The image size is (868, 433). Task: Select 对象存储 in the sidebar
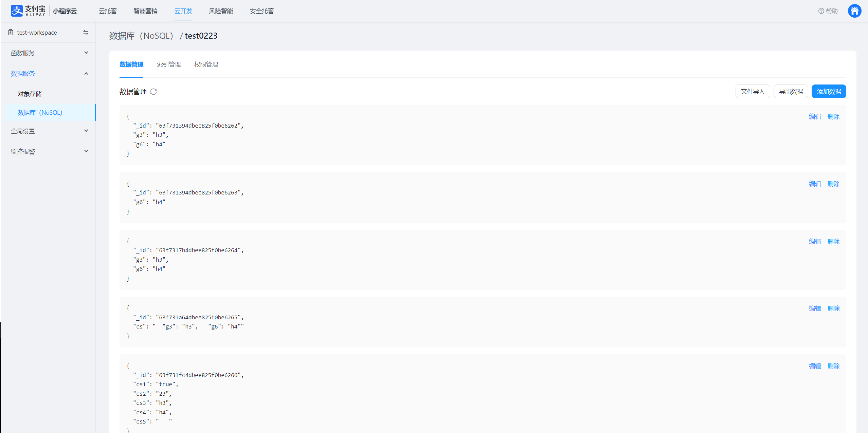[30, 94]
